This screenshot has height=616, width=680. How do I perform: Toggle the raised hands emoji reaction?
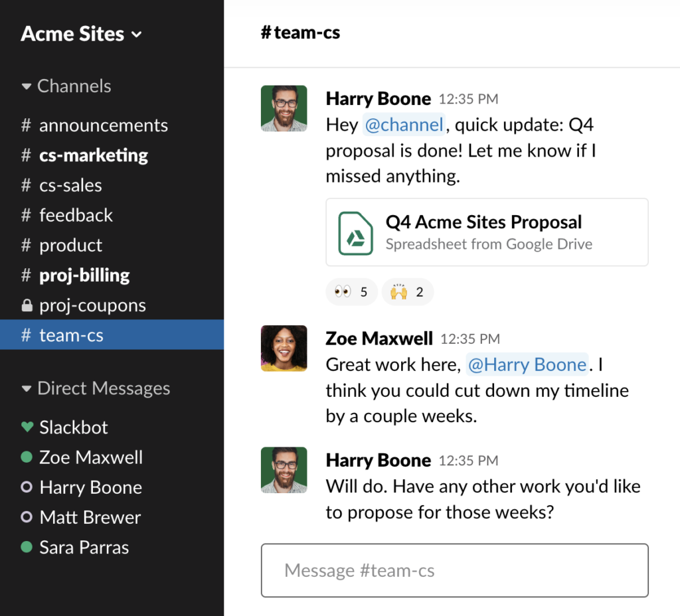(x=407, y=292)
